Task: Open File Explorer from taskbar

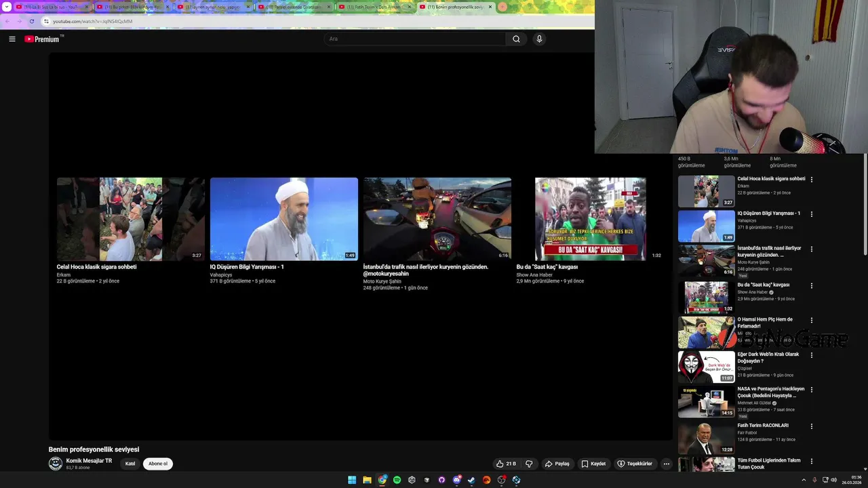Action: click(367, 480)
